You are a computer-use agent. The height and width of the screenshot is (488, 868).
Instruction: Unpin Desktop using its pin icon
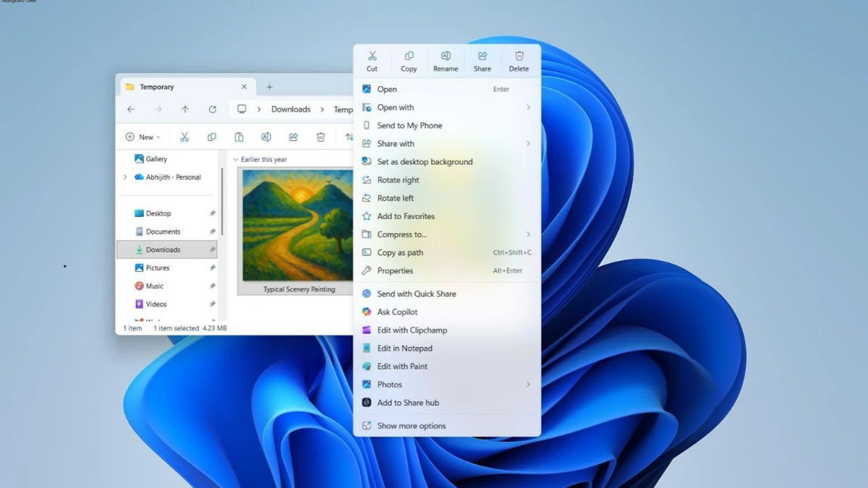point(212,213)
